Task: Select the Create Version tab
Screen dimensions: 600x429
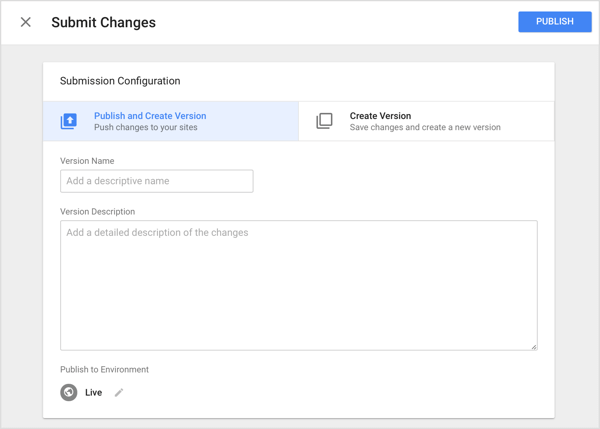Action: tap(426, 121)
